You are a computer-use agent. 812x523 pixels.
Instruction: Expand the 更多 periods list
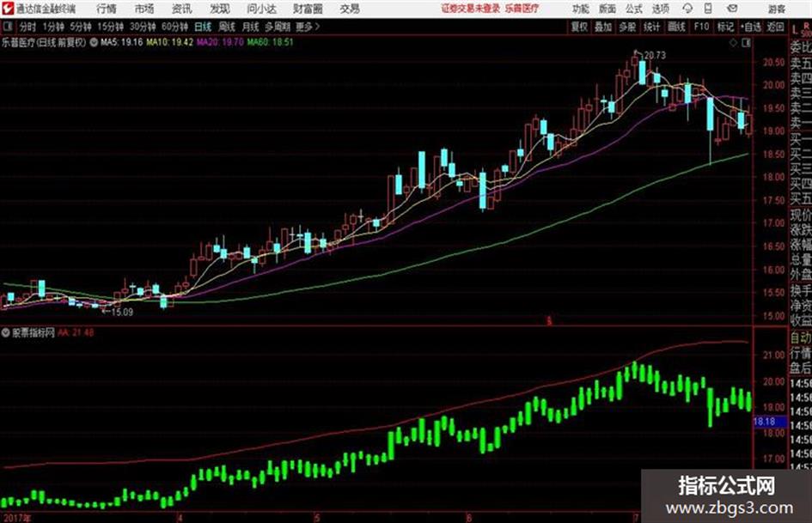(x=308, y=27)
